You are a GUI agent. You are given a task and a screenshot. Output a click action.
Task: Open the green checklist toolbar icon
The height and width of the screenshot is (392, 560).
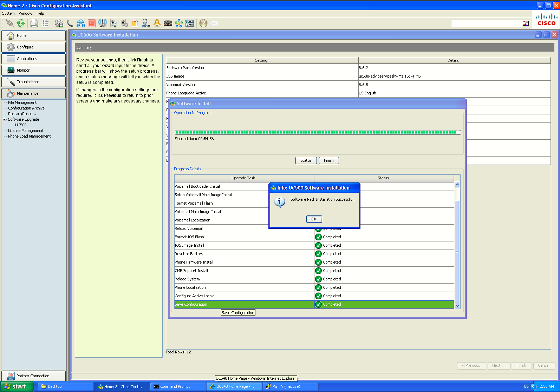pos(45,23)
